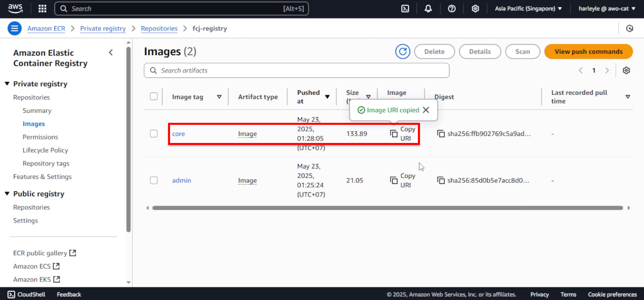Screen dimensions: 644x300
Task: Open CloudShell from the footer
Action: (x=26, y=294)
